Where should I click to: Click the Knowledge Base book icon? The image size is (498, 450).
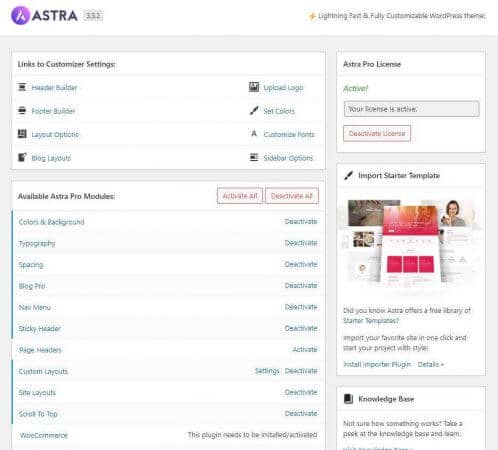click(x=348, y=399)
